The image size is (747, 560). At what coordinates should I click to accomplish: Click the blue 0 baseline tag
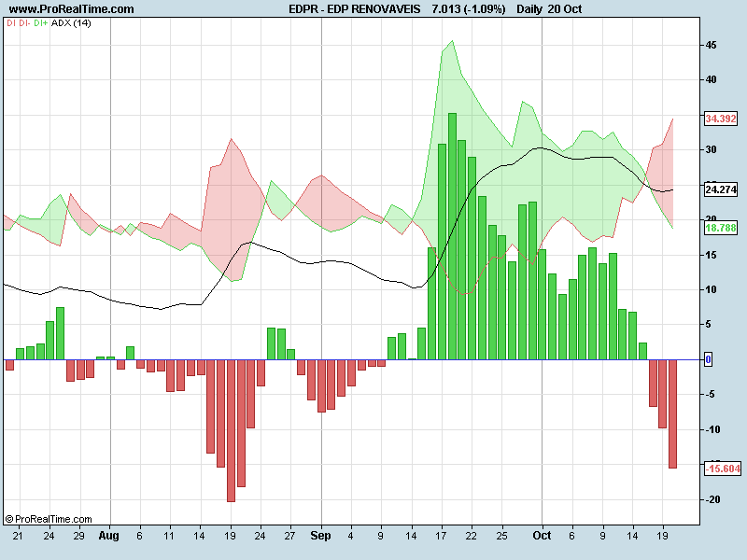(708, 359)
